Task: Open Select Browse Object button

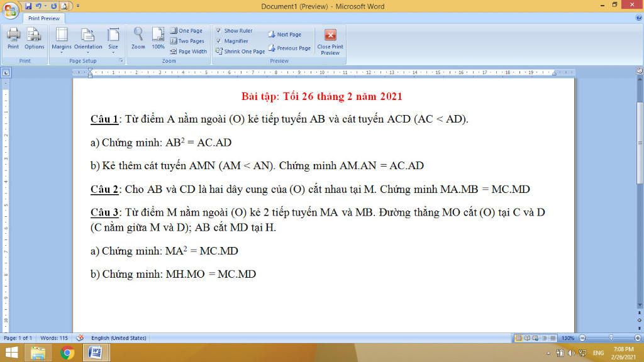Action: coord(640,320)
